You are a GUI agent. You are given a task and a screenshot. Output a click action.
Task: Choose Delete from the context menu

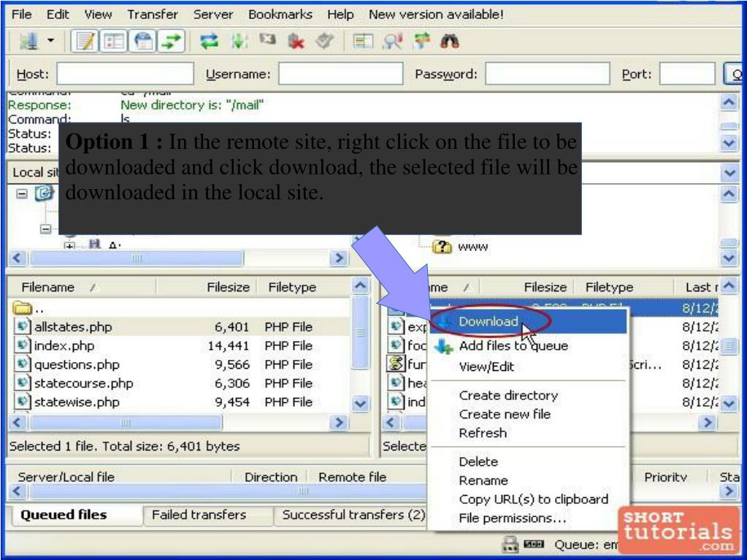pos(529,461)
